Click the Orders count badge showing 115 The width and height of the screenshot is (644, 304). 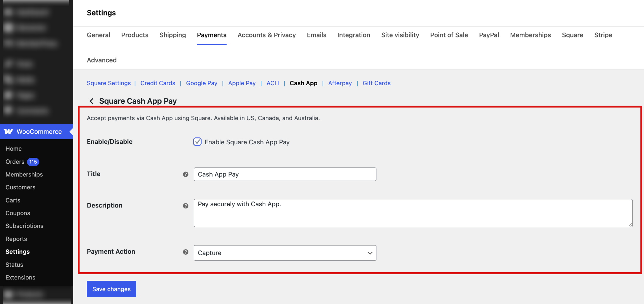33,162
